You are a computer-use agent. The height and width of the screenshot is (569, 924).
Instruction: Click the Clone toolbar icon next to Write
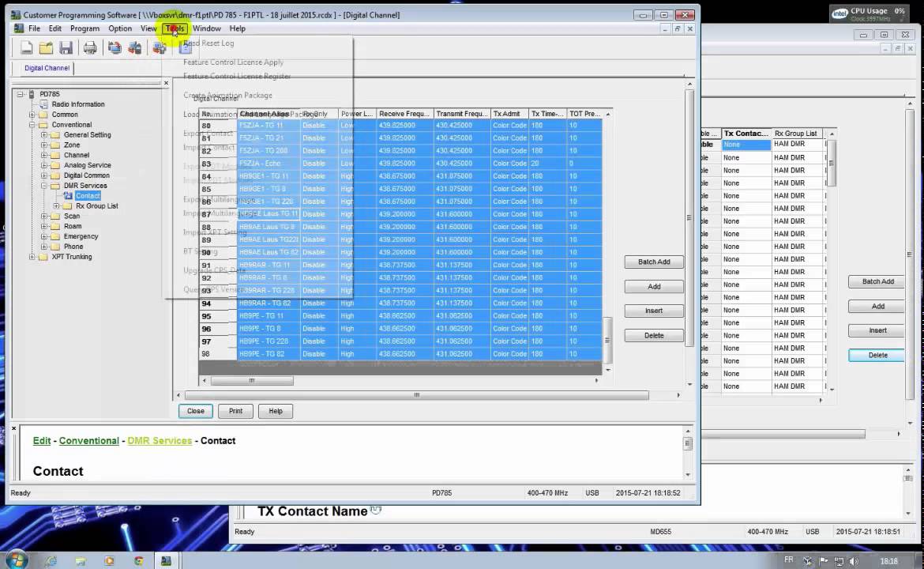tap(159, 47)
